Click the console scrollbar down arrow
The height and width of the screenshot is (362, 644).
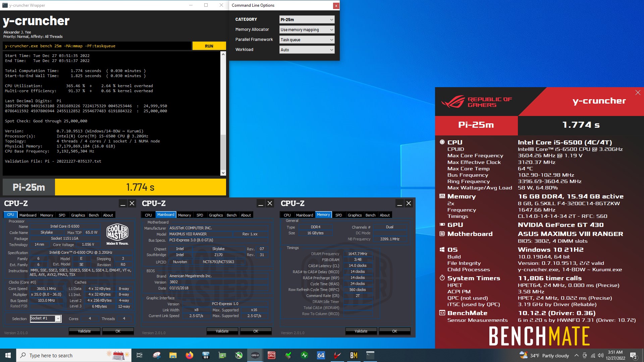click(x=223, y=173)
